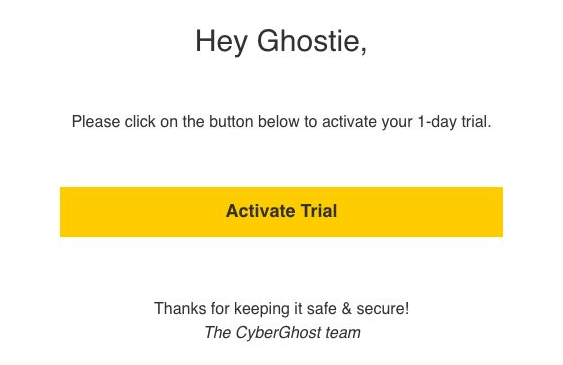Image resolution: width=563 pixels, height=365 pixels.
Task: Click the word 'Please' in the instructions
Action: click(x=96, y=121)
